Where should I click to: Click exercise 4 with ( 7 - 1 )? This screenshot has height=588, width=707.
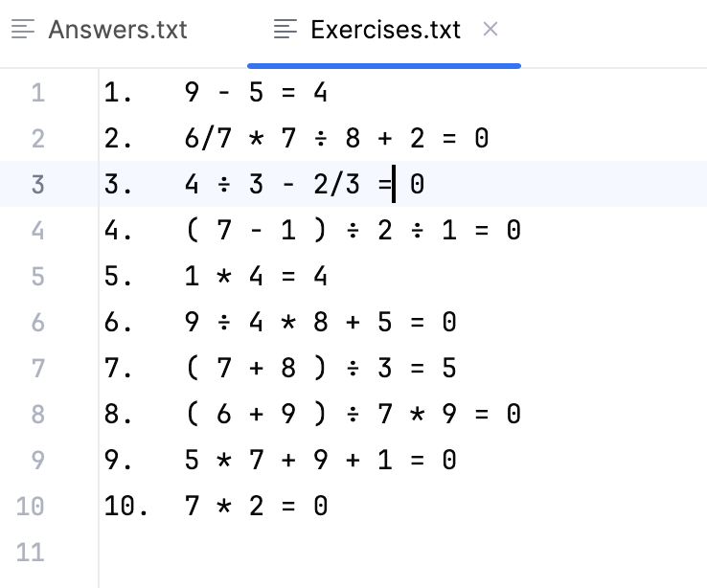[x=353, y=231]
